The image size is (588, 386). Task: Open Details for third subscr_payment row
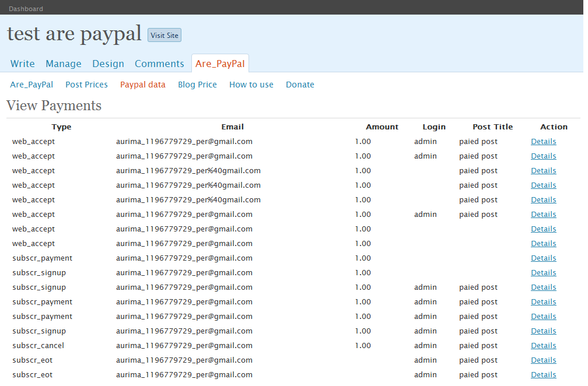[x=544, y=317]
